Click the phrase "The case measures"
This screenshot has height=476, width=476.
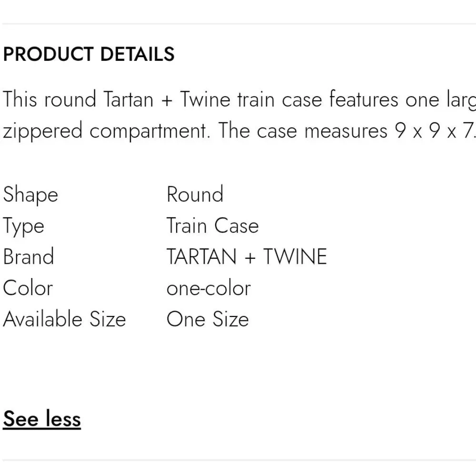pyautogui.click(x=303, y=130)
